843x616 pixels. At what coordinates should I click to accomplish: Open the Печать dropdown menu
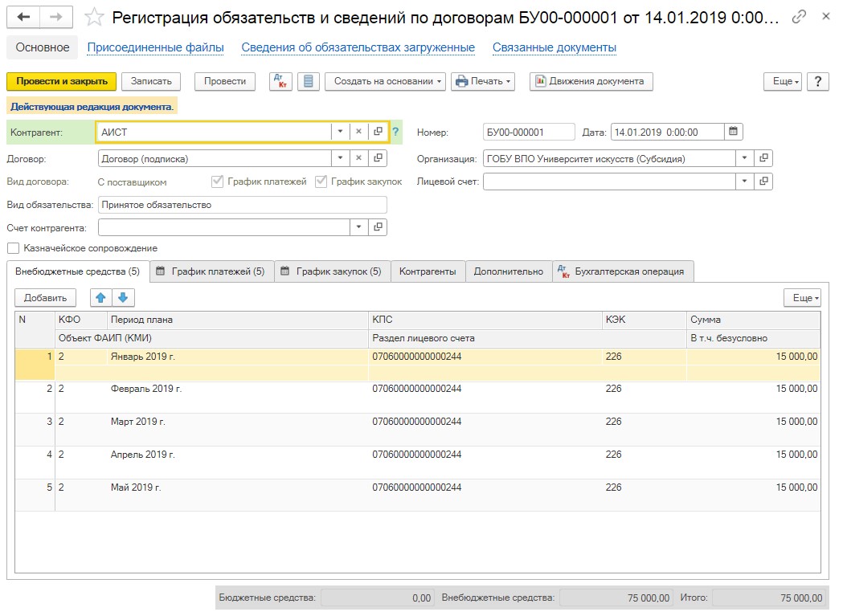(x=482, y=81)
